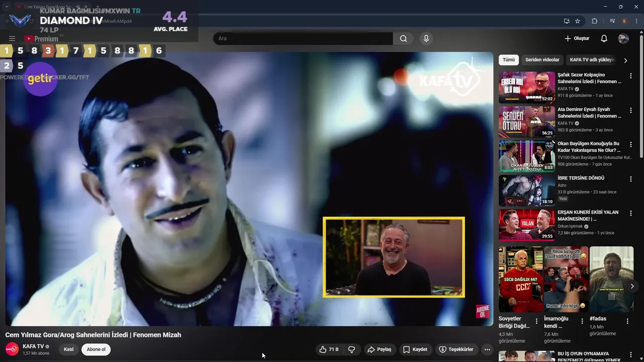
Task: Open İBRE TERSİNE DÖNDÜ video thumbnail
Action: (x=527, y=190)
